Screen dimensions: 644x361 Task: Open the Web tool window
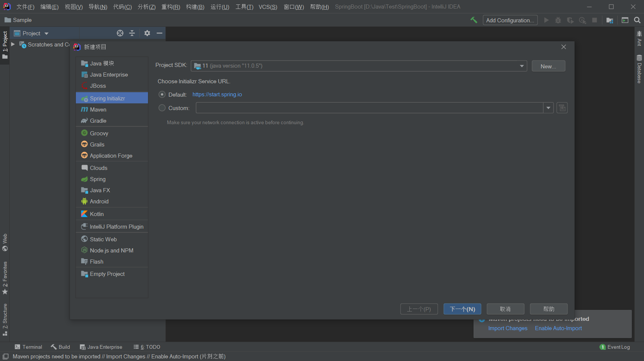[x=5, y=242]
